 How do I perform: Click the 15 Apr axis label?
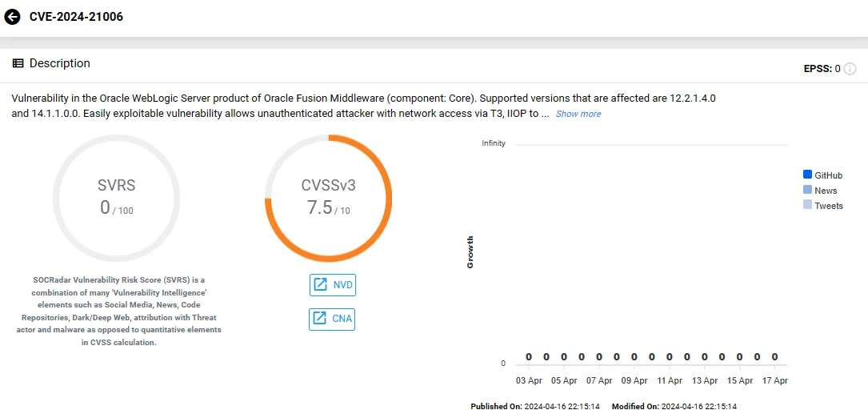739,381
